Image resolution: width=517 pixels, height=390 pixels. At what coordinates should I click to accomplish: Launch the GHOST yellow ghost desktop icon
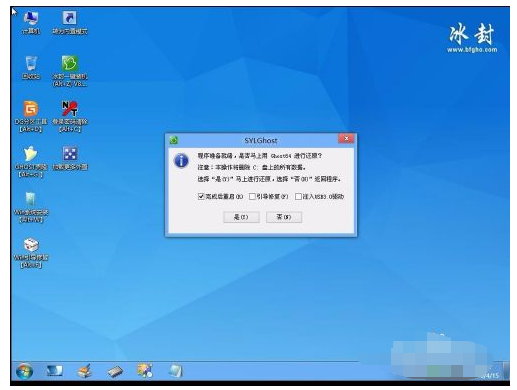pyautogui.click(x=30, y=161)
